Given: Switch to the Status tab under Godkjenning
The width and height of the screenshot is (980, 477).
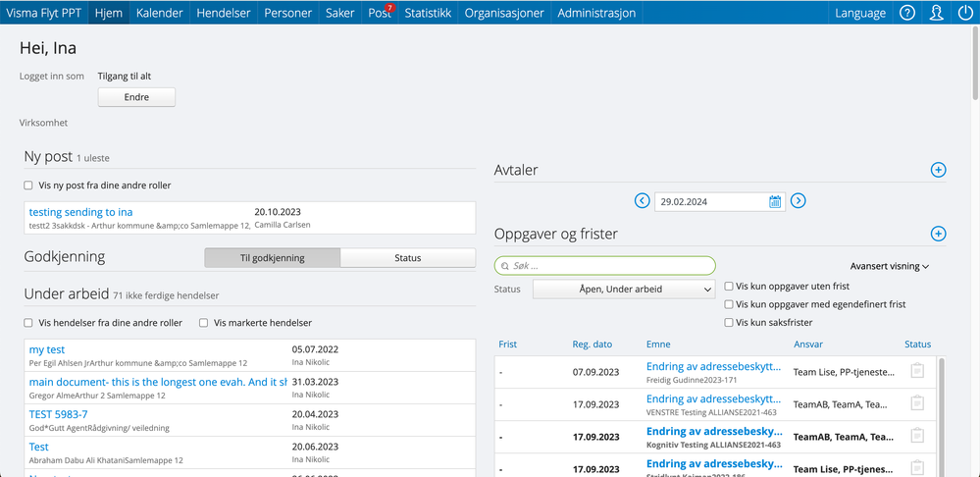Looking at the screenshot, I should pyautogui.click(x=408, y=257).
